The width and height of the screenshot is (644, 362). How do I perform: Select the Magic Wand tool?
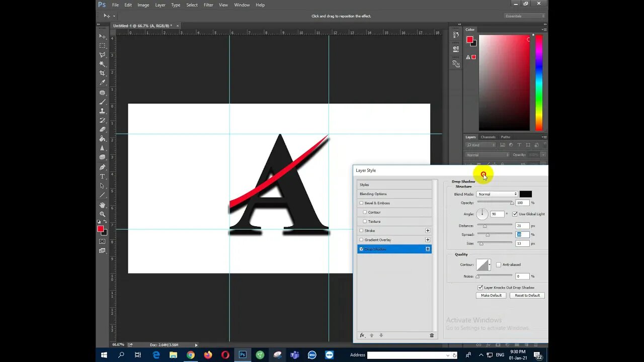click(103, 64)
